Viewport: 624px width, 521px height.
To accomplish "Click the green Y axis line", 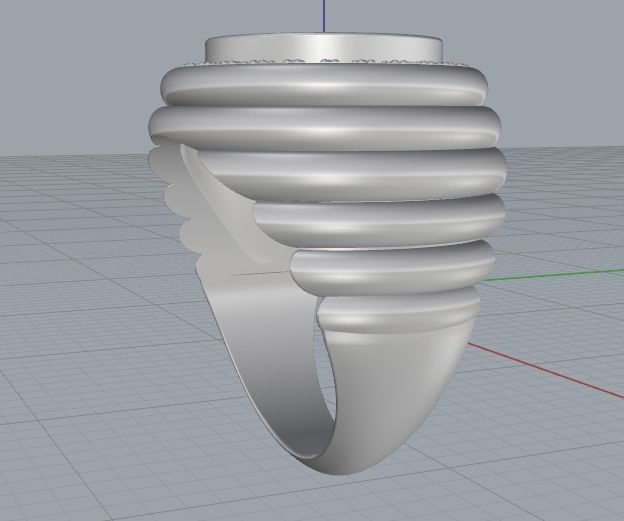I will click(x=554, y=275).
